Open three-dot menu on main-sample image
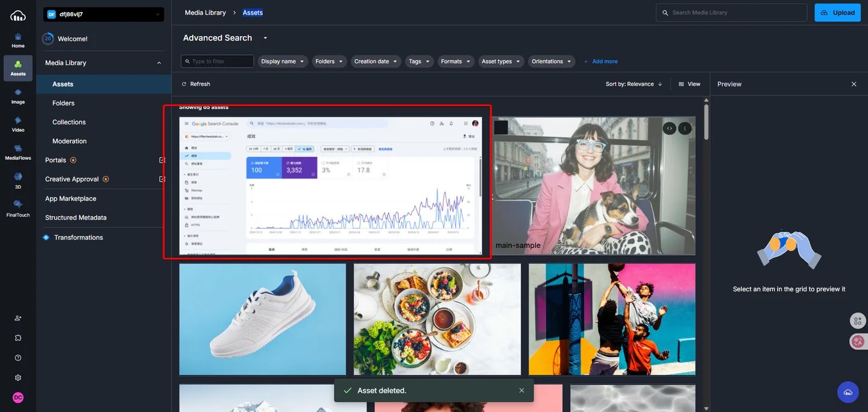 click(685, 128)
